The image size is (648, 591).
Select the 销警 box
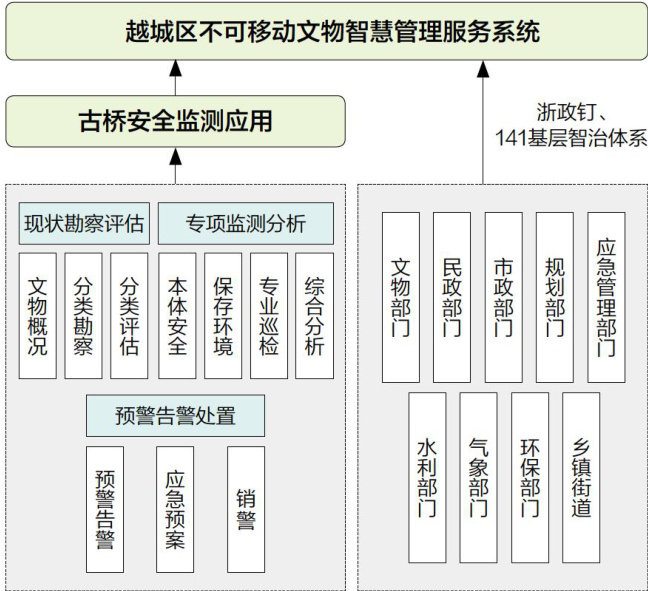246,509
